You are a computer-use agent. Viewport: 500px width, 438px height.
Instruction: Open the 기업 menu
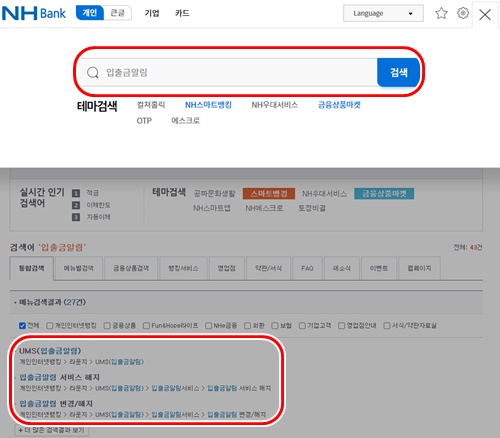(x=152, y=13)
